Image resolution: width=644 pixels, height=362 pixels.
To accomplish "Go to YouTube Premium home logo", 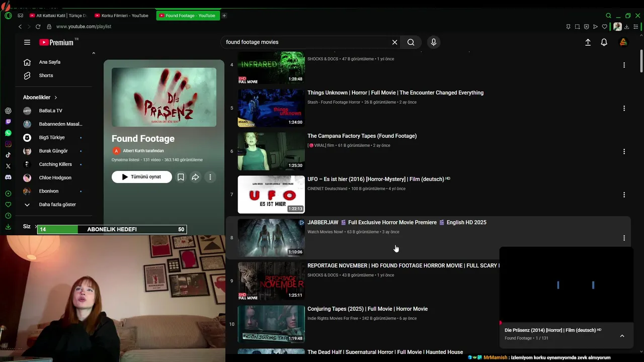I will [x=56, y=42].
